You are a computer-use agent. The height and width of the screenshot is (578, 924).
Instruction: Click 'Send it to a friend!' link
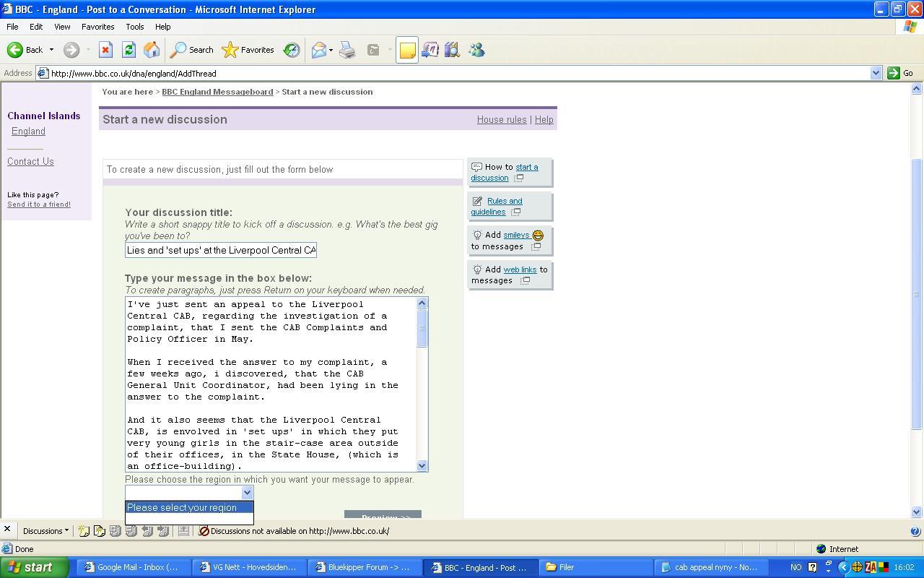[39, 204]
